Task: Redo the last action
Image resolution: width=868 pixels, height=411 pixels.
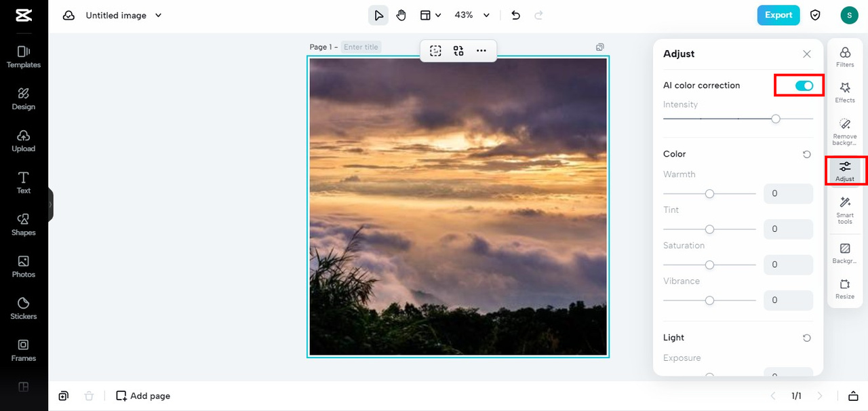Action: click(539, 15)
